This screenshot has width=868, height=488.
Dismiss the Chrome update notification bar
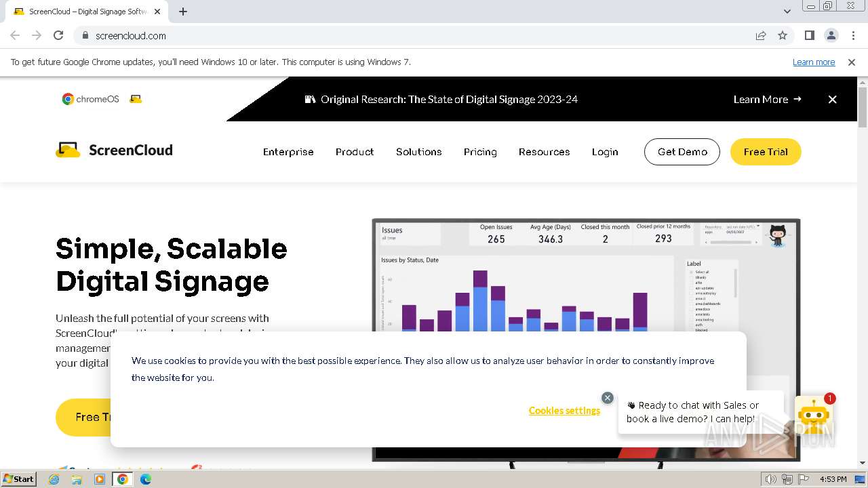click(852, 62)
